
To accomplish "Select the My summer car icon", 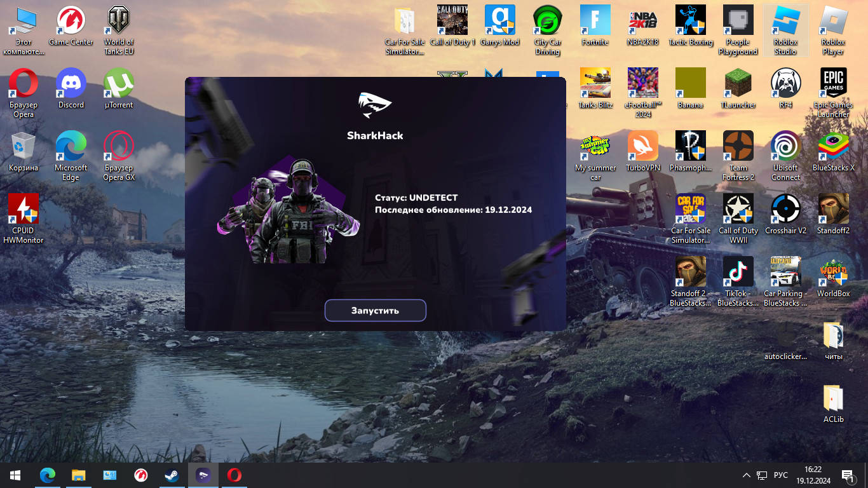I will click(595, 156).
